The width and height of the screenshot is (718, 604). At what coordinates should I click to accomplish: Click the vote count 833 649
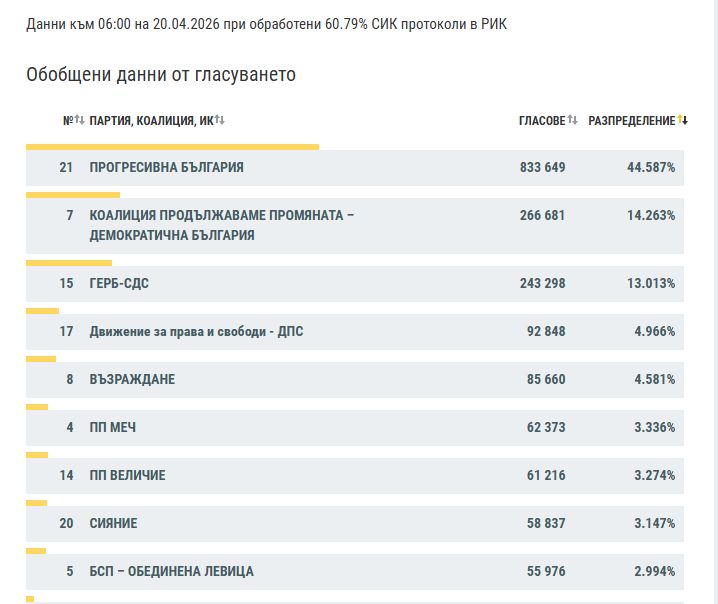click(x=542, y=167)
